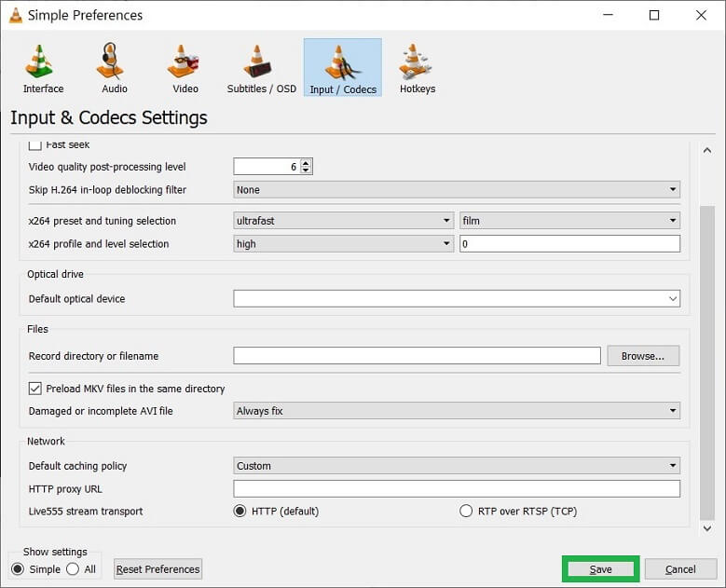Open the Subtitles / OSD cone icon
This screenshot has width=726, height=588.
(x=258, y=62)
